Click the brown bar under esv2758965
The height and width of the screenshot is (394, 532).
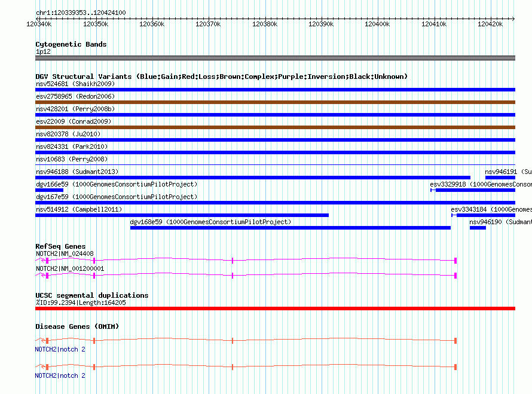[275, 102]
